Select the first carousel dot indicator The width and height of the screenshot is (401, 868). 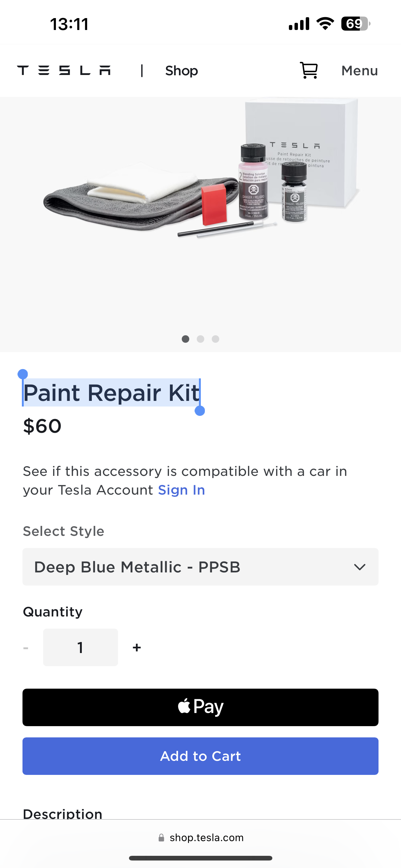[185, 339]
